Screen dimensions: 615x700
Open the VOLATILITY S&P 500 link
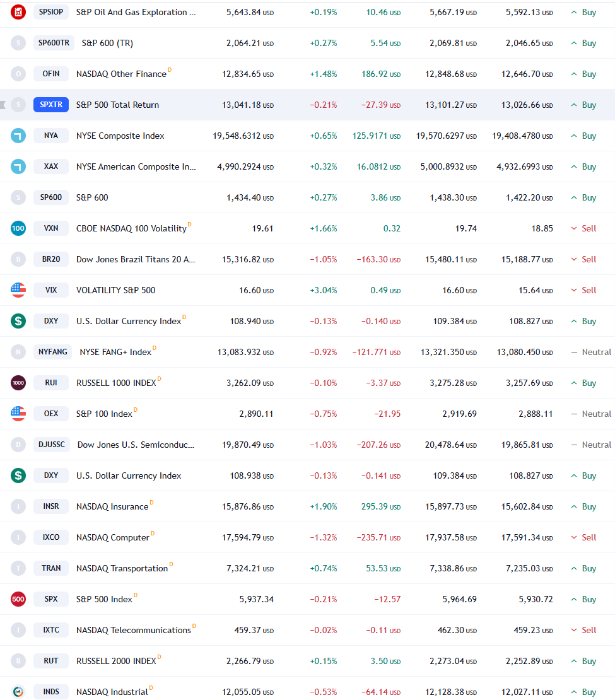115,290
